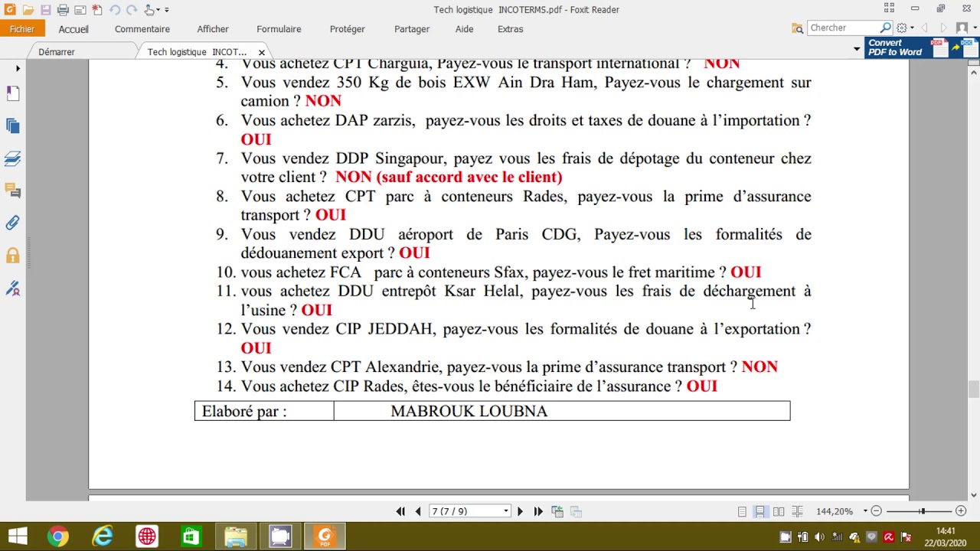The height and width of the screenshot is (551, 980).
Task: Open the attachments paperclip panel
Action: 13,223
